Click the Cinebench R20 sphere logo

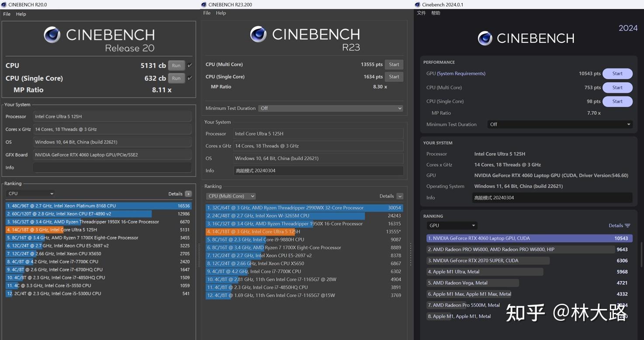click(52, 35)
